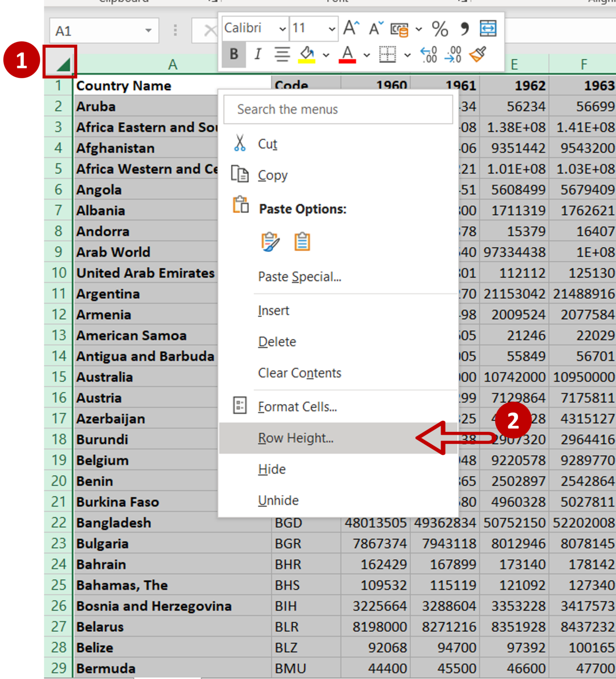616x679 pixels.
Task: Click the Search the menus field
Action: (x=338, y=109)
